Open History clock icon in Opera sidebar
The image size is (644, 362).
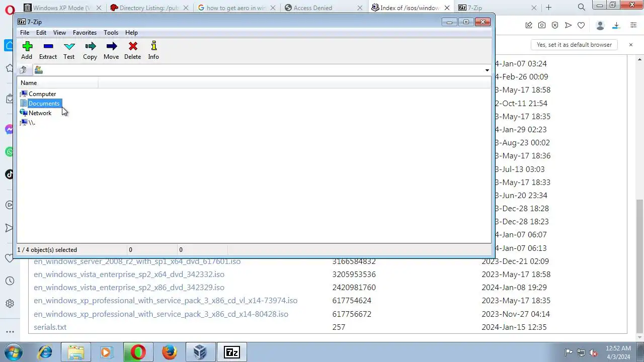coord(10,281)
